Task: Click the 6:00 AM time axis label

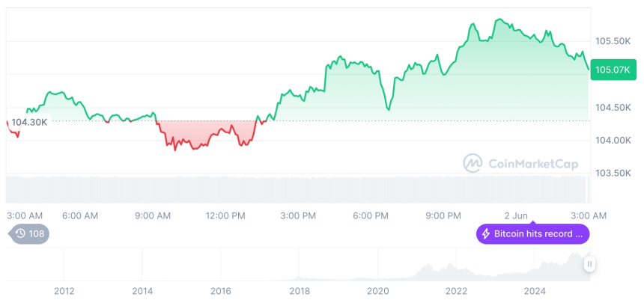Action: click(x=80, y=215)
